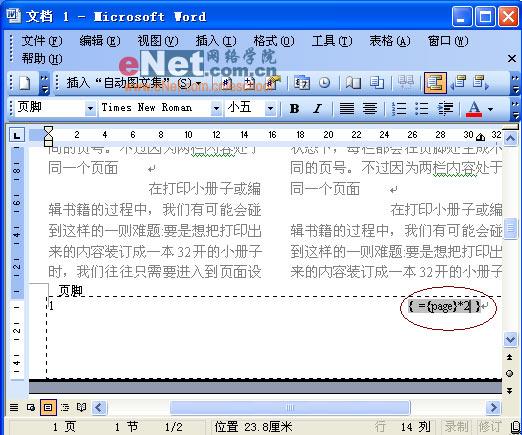Open the style dropdown showing 页脚

click(90, 108)
